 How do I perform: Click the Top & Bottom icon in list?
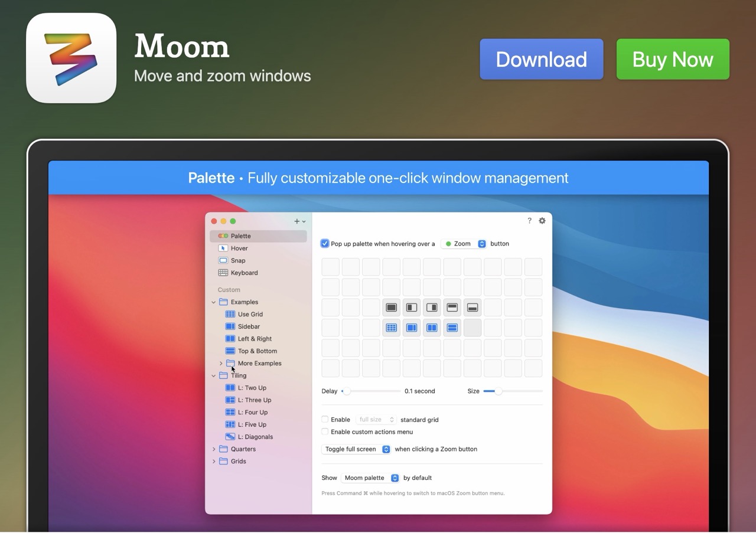click(230, 351)
